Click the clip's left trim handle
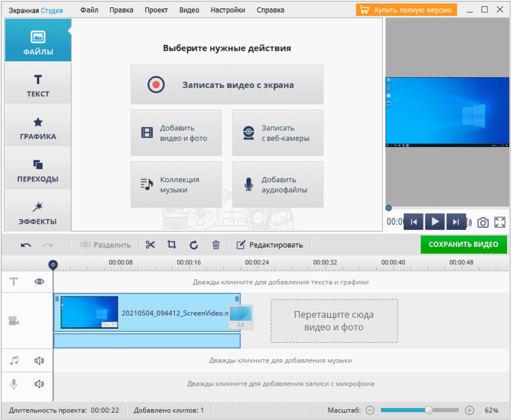 click(x=57, y=299)
